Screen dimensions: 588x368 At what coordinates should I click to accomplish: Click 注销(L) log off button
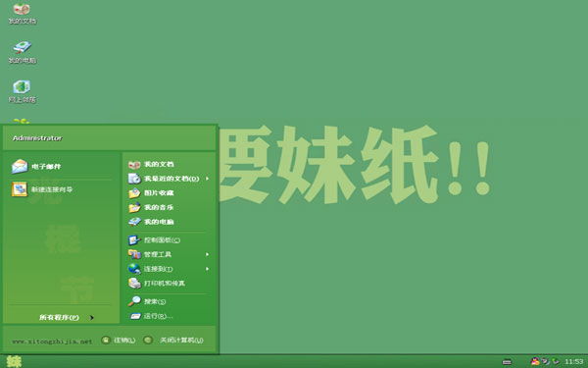pos(119,341)
